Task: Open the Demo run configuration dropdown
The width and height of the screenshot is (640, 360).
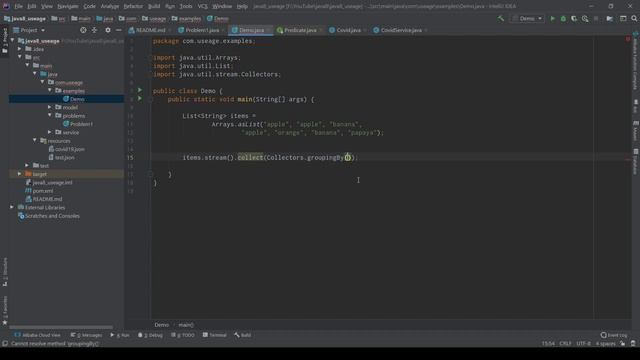Action: coord(527,18)
